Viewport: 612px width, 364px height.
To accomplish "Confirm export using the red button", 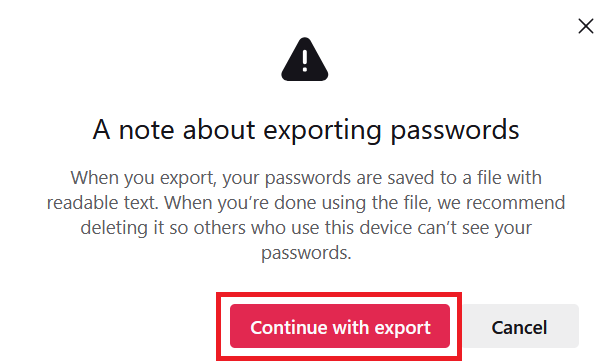I will point(340,326).
